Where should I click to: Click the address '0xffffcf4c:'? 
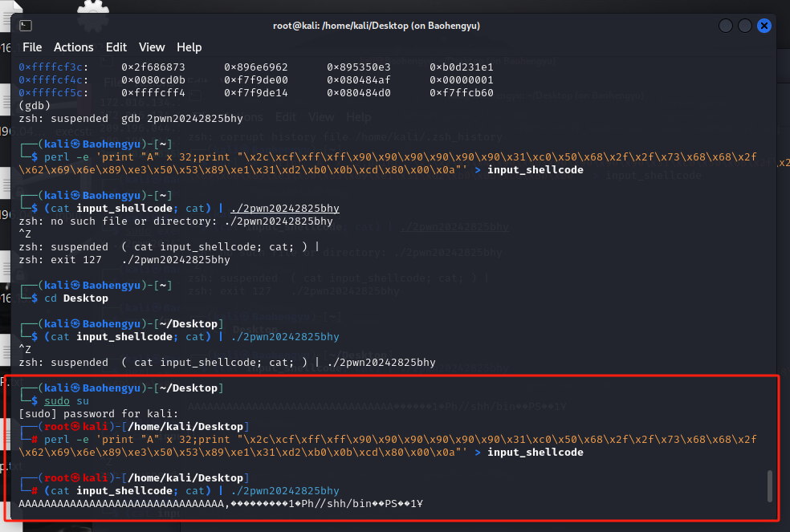(x=54, y=80)
